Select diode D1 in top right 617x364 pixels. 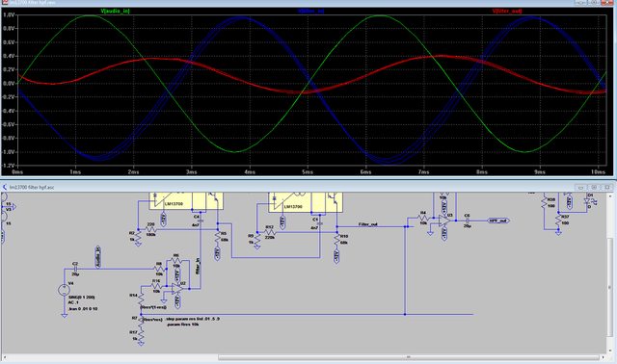[x=588, y=200]
